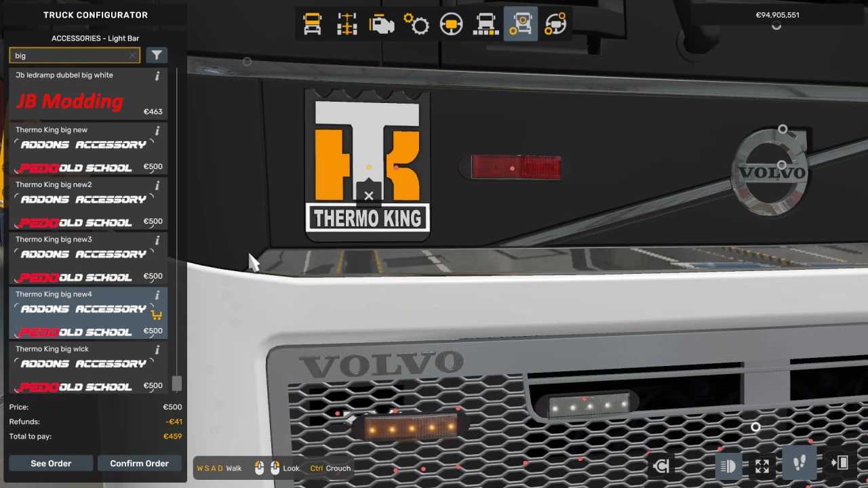Screen dimensions: 868x488
Task: Click the filter funnel icon
Action: [157, 56]
